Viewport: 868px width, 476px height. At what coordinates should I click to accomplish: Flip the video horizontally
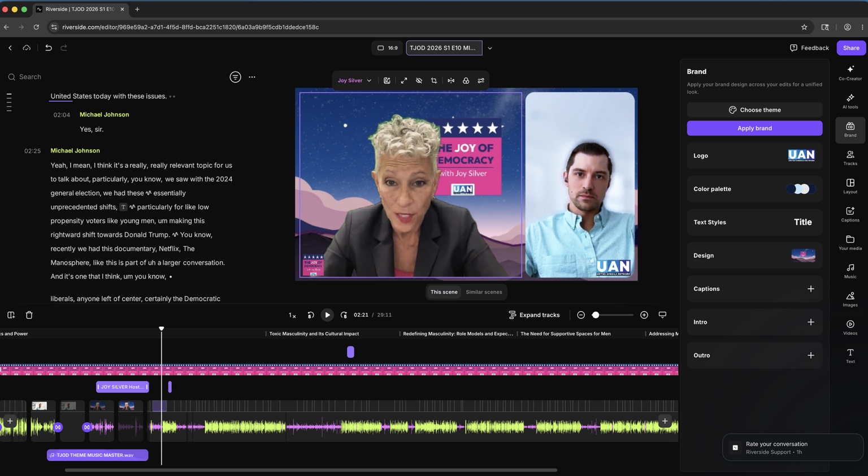451,81
